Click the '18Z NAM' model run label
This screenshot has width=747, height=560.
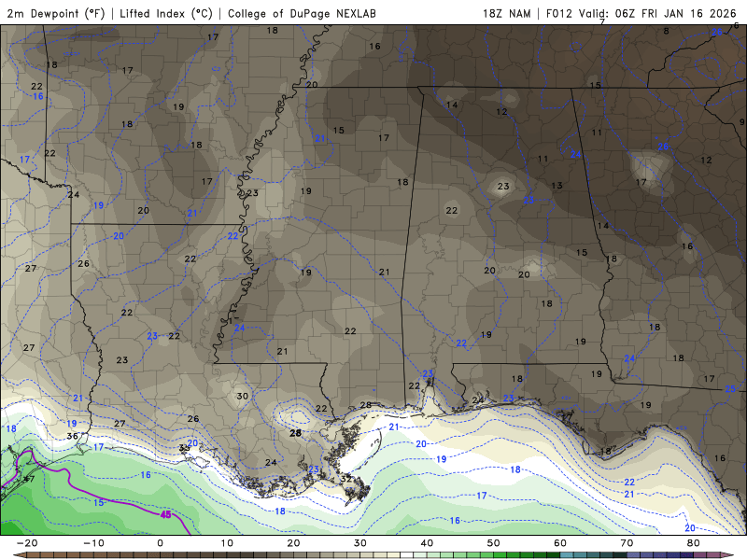click(x=506, y=13)
